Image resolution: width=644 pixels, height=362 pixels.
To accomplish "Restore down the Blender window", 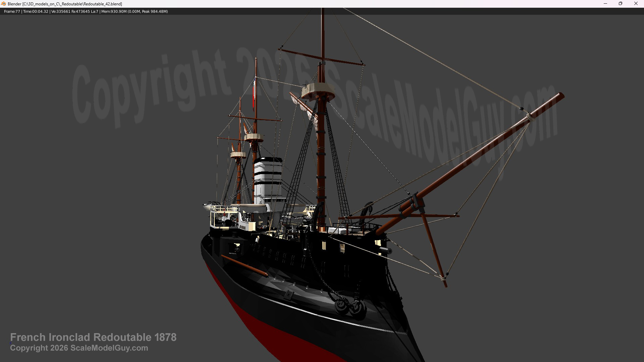I will click(621, 4).
